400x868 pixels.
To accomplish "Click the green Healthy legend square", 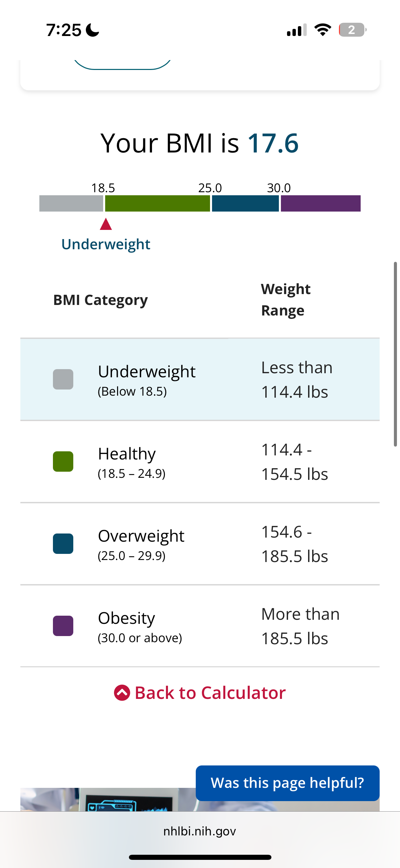I will pyautogui.click(x=63, y=462).
